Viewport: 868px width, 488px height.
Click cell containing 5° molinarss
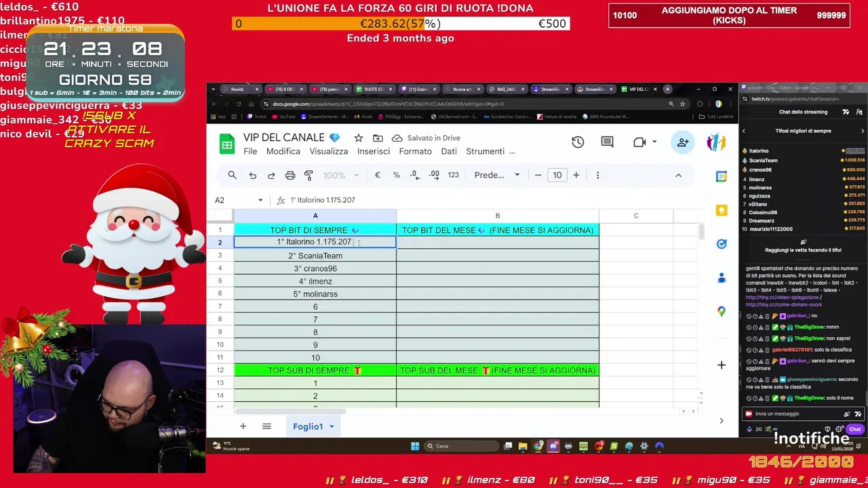(315, 294)
